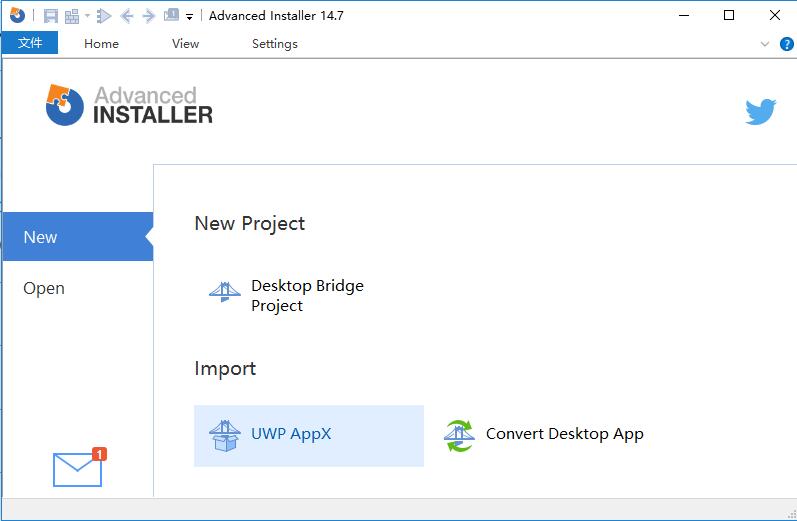The image size is (797, 521).
Task: Open the 文件 file menu
Action: point(30,43)
